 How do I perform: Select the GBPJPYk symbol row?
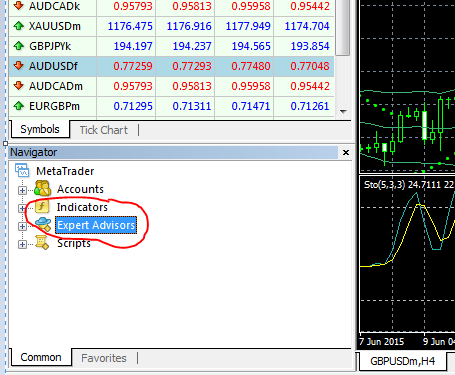171,46
